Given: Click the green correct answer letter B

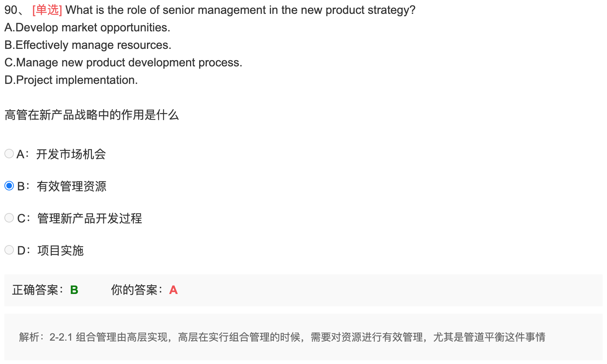Looking at the screenshot, I should (x=74, y=290).
